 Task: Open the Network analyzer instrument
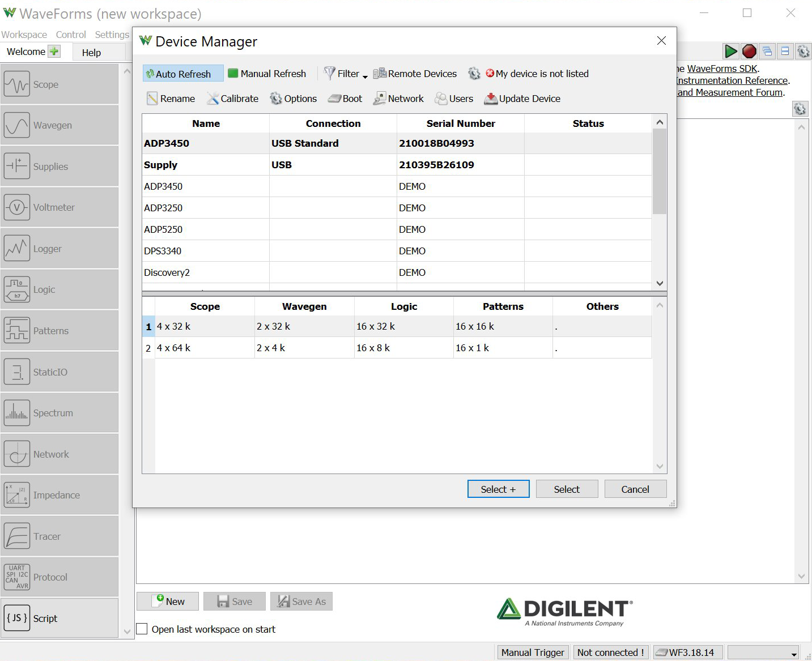pos(59,454)
